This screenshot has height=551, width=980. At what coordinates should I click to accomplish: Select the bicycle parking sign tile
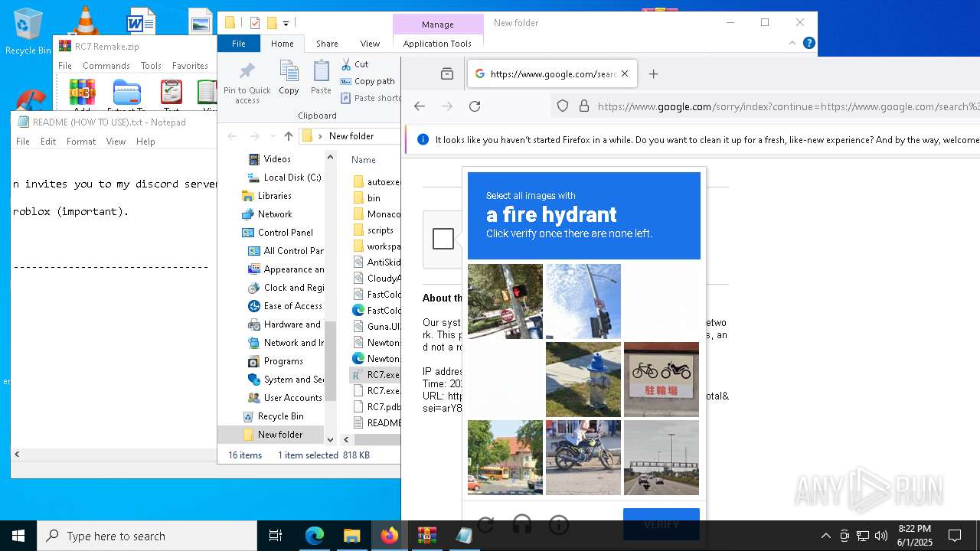[661, 380]
